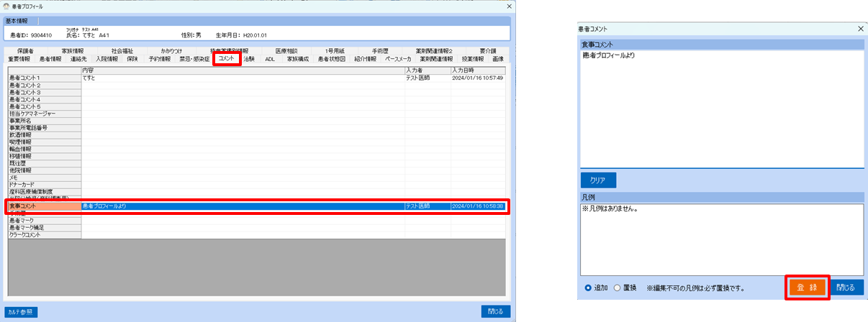Open the 入院情報 tab
The image size is (868, 322).
tap(107, 60)
